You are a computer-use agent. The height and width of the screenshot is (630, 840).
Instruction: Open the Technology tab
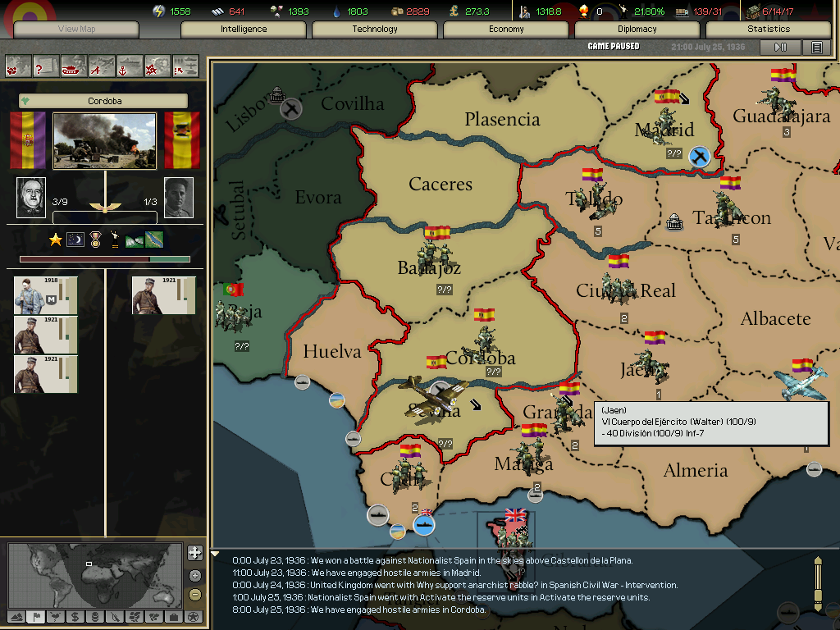pyautogui.click(x=375, y=29)
